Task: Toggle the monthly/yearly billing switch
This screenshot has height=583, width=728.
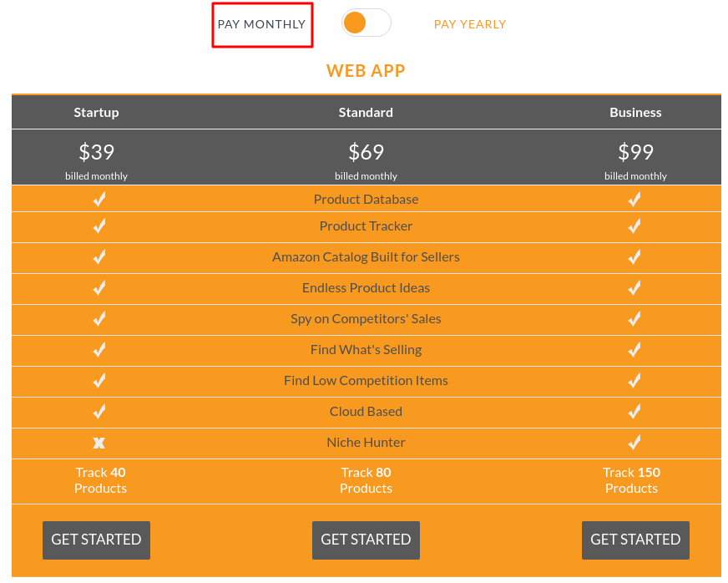Action: (x=366, y=23)
